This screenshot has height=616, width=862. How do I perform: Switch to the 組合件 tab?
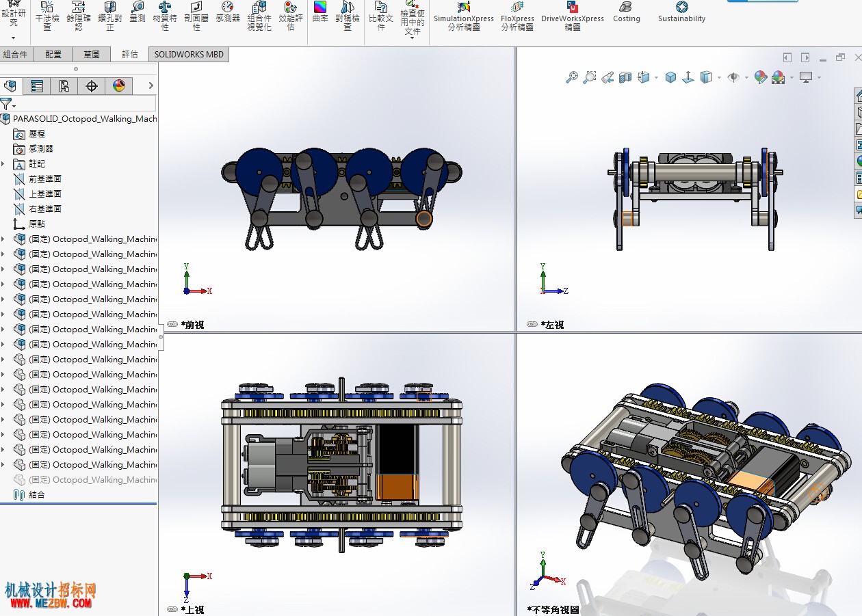pyautogui.click(x=15, y=54)
